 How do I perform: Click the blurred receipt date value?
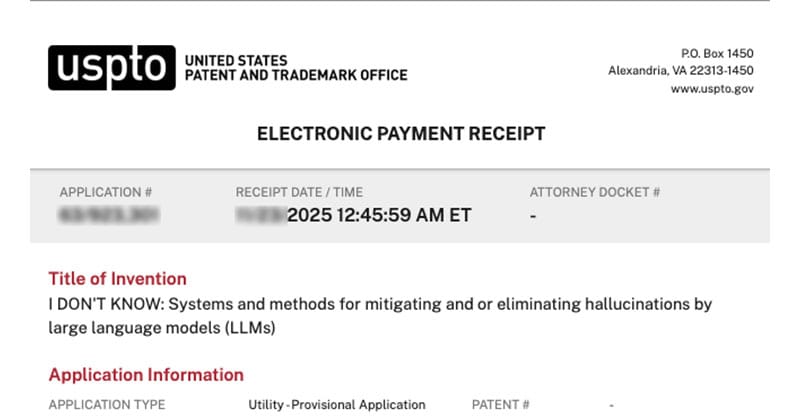click(261, 215)
